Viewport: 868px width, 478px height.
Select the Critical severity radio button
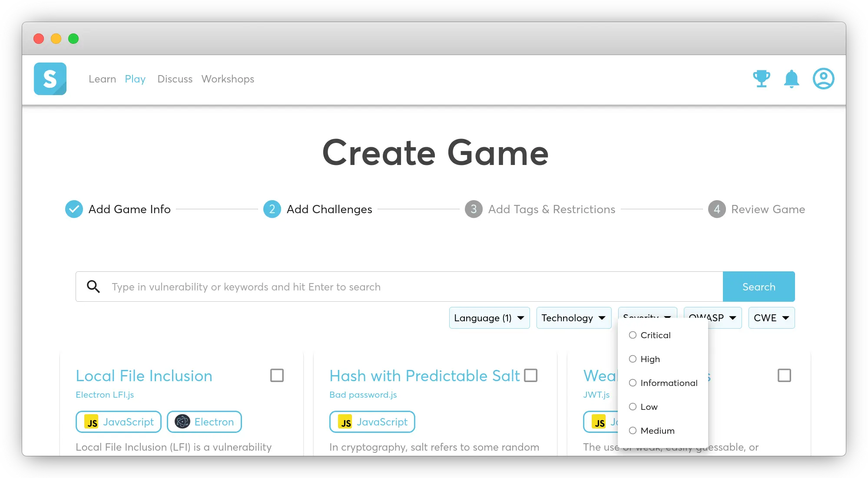pos(633,335)
